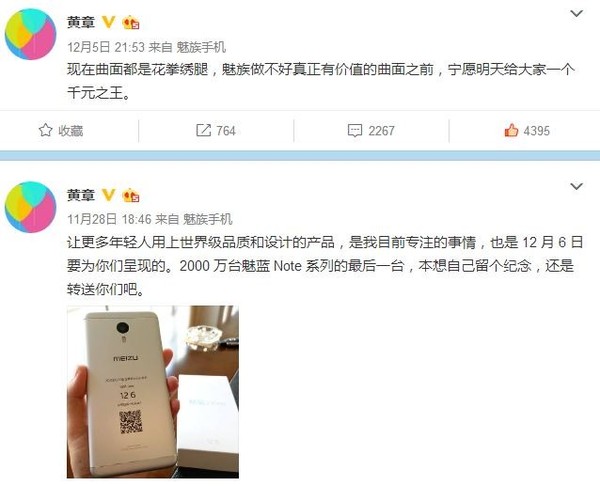Image resolution: width=600 pixels, height=486 pixels.
Task: Click the repost icon showing 764
Action: tap(203, 130)
